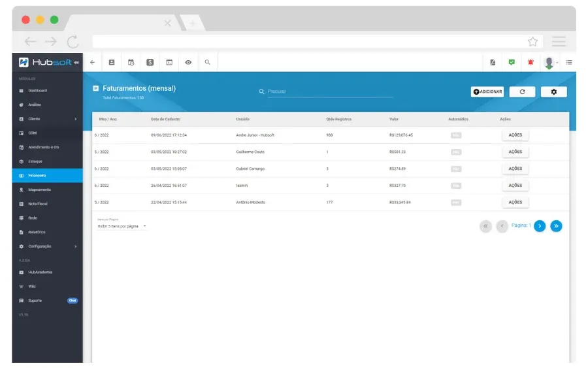Image resolution: width=588 pixels, height=368 pixels.
Task: Open the red alarm notifications bell
Action: click(531, 62)
